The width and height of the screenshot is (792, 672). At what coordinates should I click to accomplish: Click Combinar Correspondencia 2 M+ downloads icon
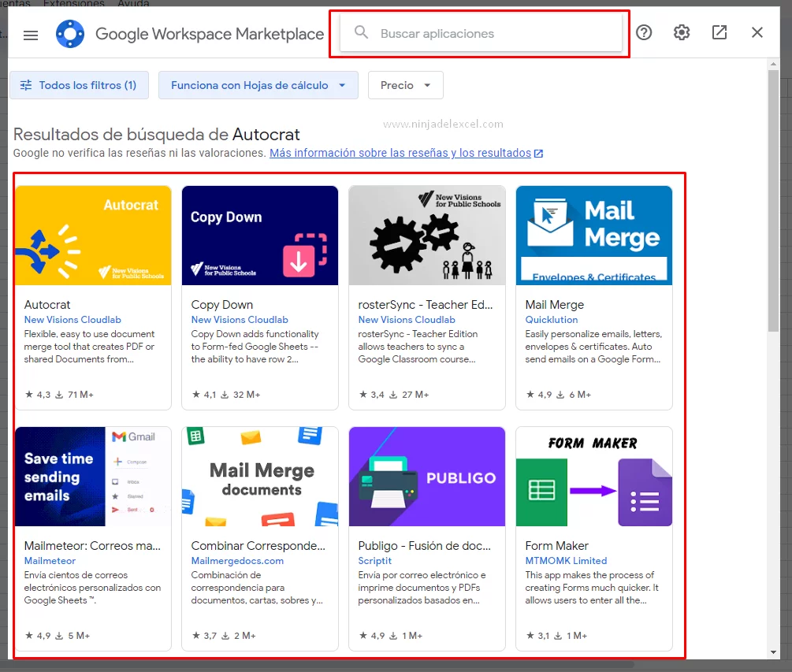[x=225, y=636]
